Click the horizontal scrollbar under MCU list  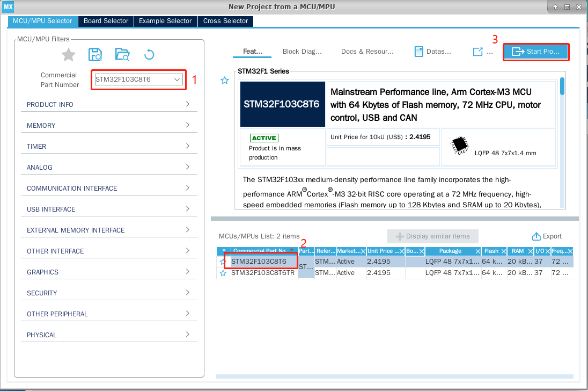[x=395, y=376]
